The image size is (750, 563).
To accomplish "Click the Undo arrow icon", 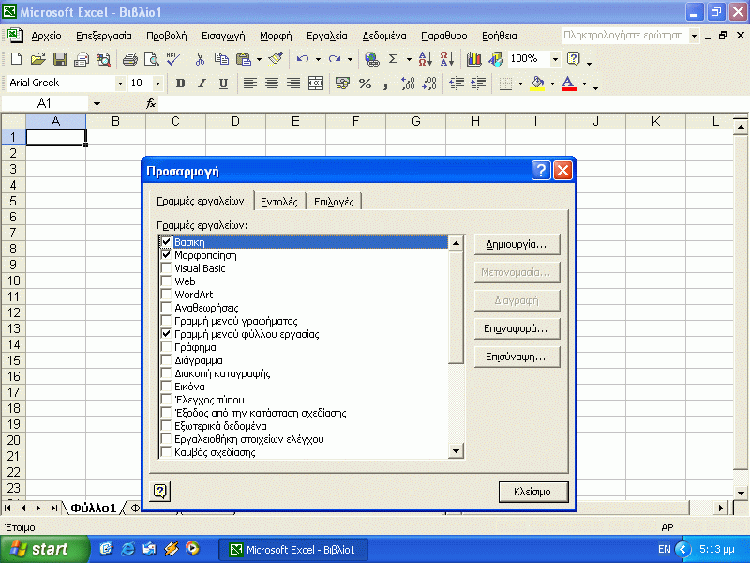I will [302, 59].
